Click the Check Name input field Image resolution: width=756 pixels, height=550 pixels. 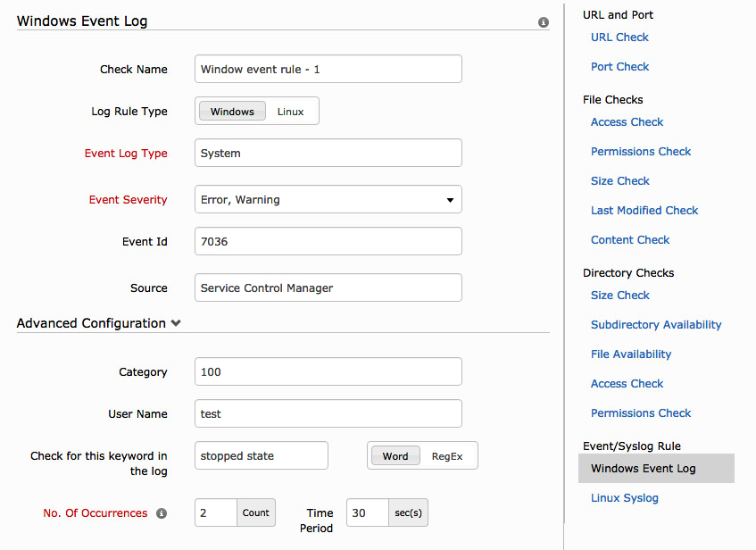pyautogui.click(x=328, y=69)
